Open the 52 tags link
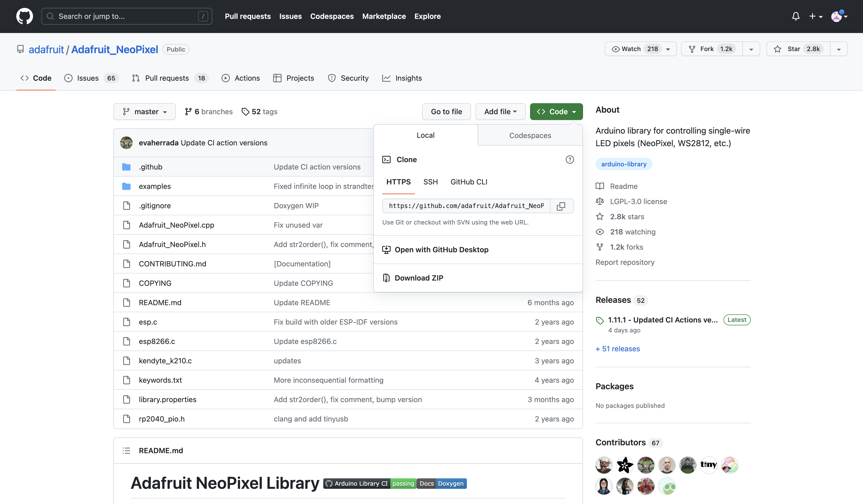 pyautogui.click(x=259, y=112)
